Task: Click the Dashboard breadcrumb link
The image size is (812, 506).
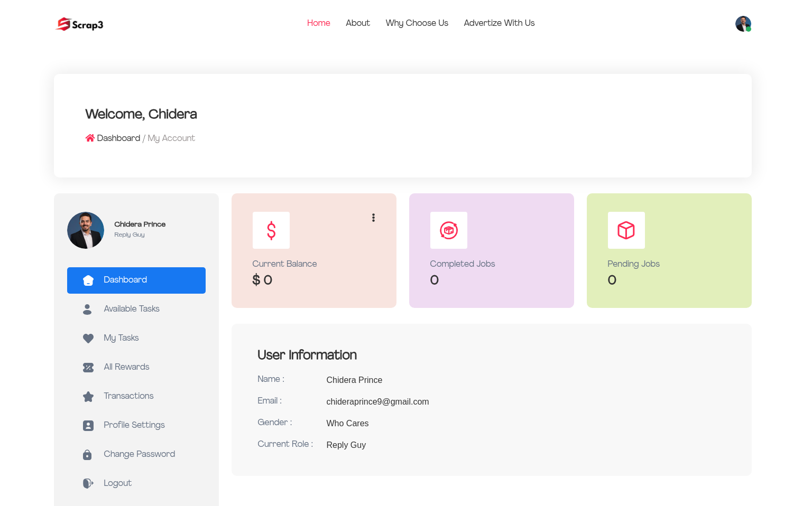Action: tap(118, 138)
